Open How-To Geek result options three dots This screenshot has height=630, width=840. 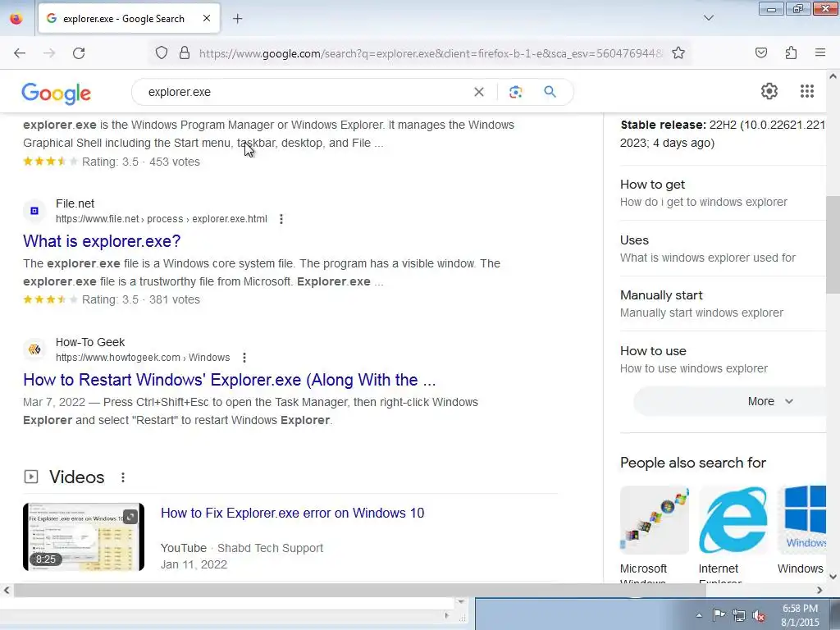pyautogui.click(x=244, y=358)
